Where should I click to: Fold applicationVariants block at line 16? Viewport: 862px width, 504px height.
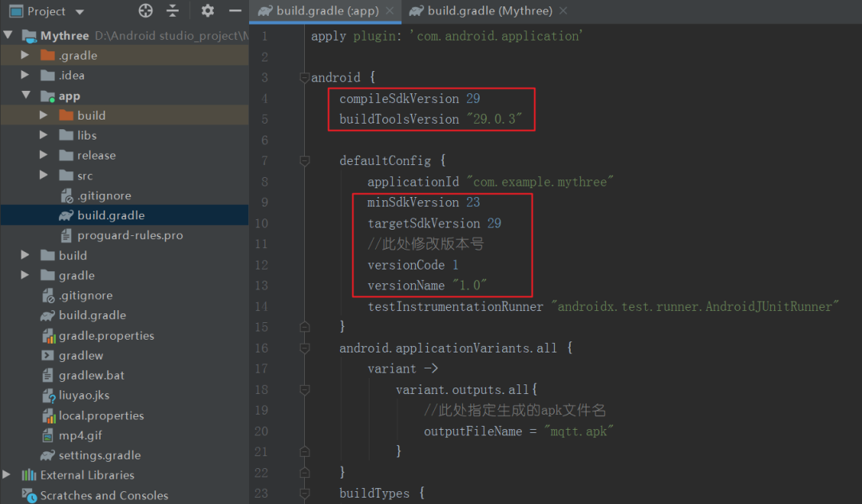305,348
